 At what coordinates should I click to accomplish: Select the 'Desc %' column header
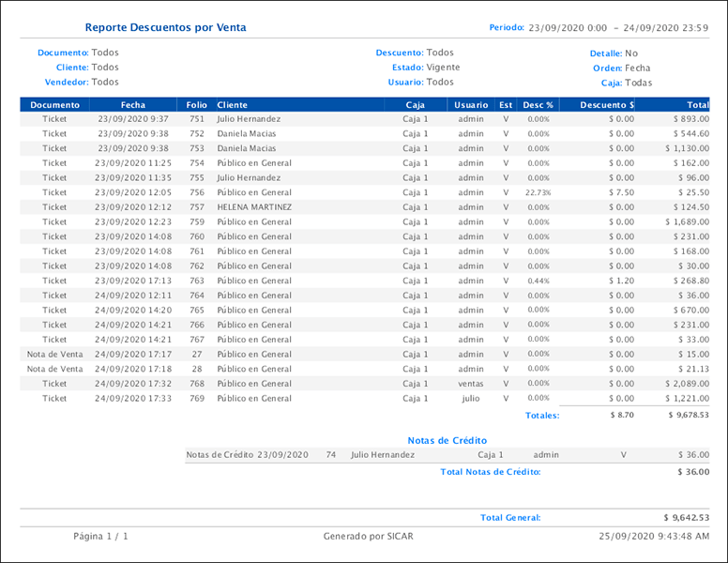tap(538, 105)
